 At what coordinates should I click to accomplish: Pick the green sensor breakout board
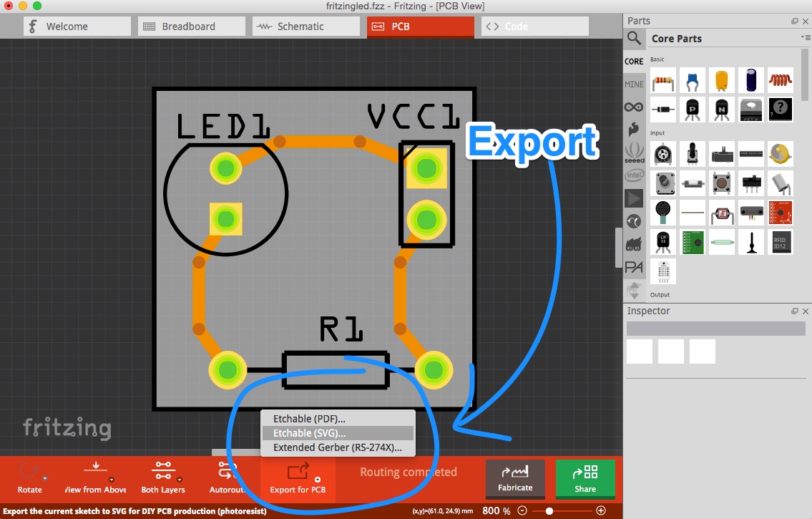click(x=693, y=242)
